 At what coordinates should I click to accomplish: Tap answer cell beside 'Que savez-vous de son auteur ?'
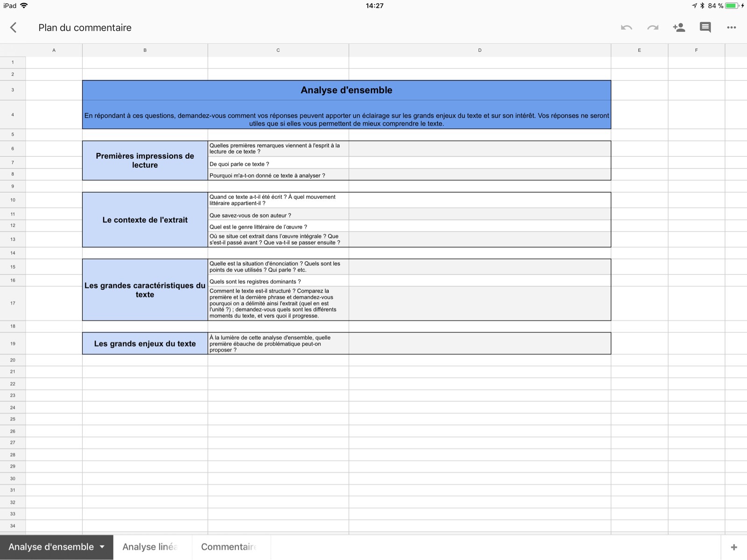pos(479,214)
